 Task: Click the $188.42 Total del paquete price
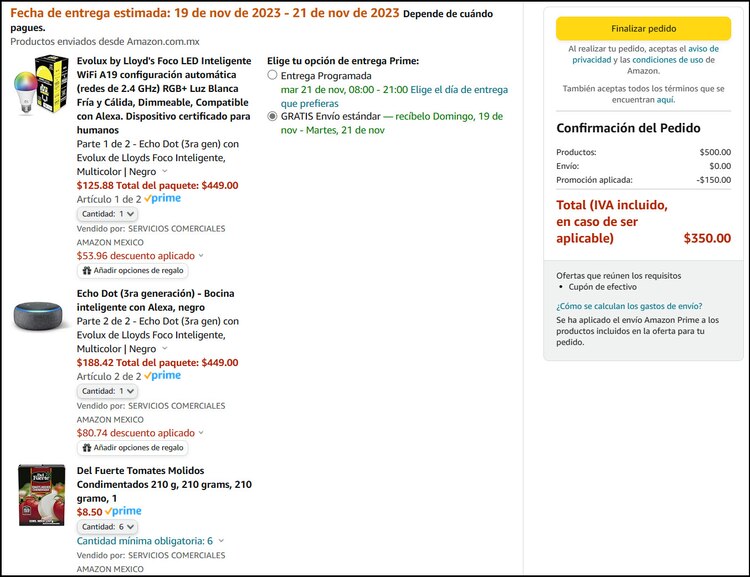(x=157, y=362)
